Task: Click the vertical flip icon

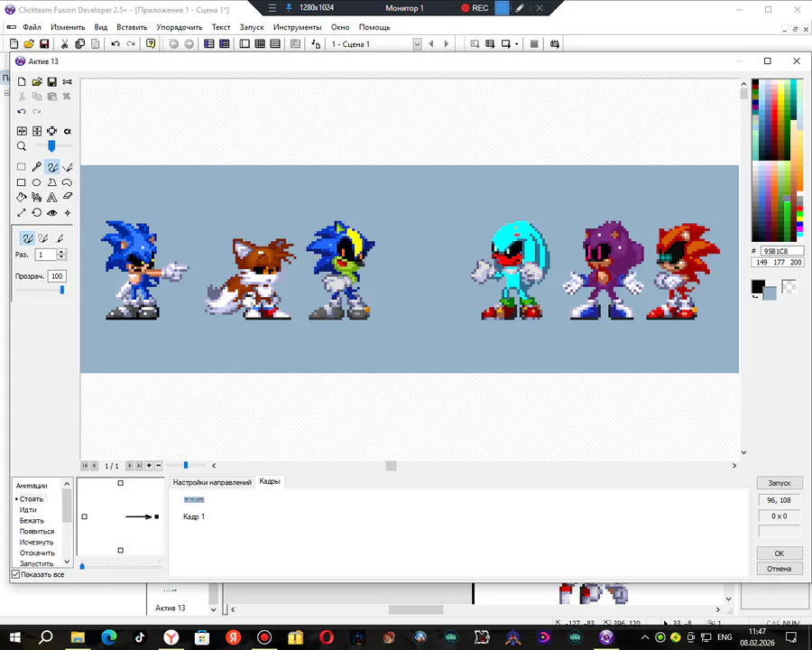Action: [x=37, y=131]
